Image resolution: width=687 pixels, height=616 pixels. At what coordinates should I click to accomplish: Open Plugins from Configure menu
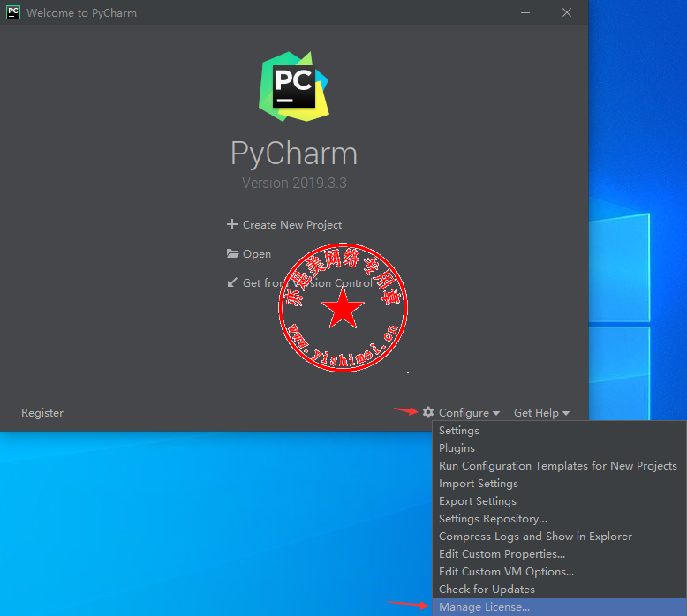[x=559, y=448]
